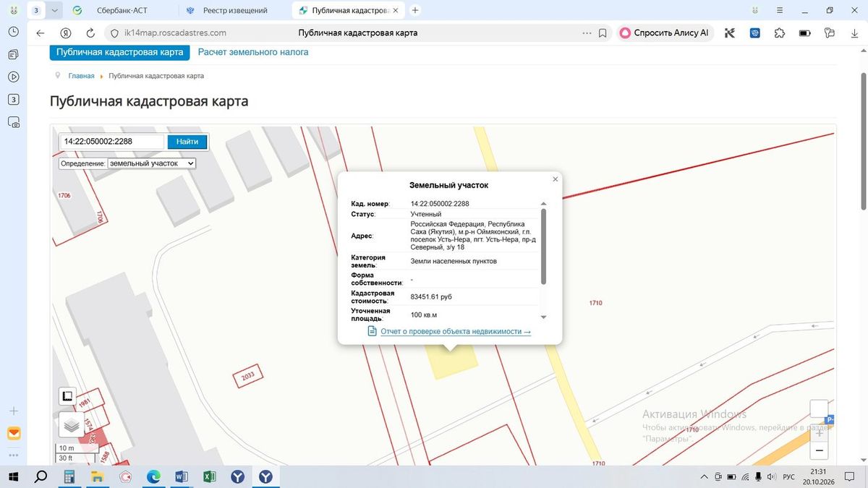Bookmark the page with bookmark icon

tap(603, 33)
